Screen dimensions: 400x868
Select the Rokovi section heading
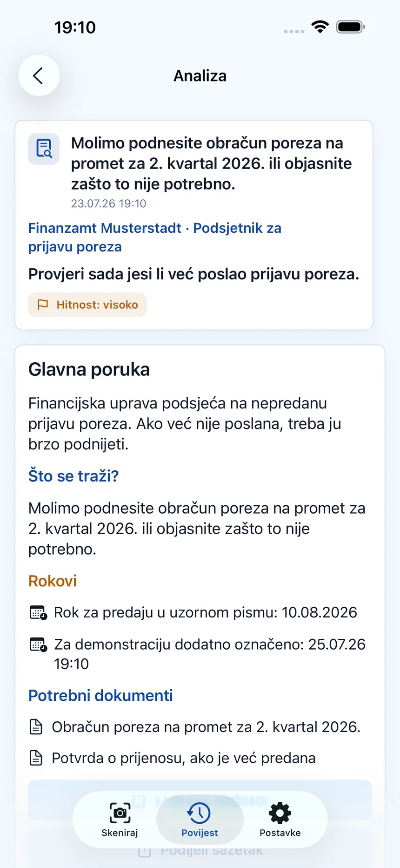[53, 581]
